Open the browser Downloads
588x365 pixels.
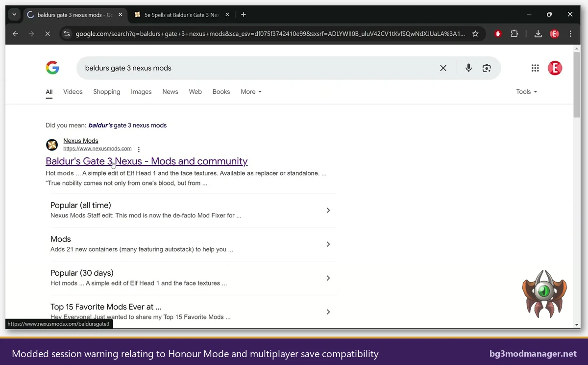coord(538,34)
